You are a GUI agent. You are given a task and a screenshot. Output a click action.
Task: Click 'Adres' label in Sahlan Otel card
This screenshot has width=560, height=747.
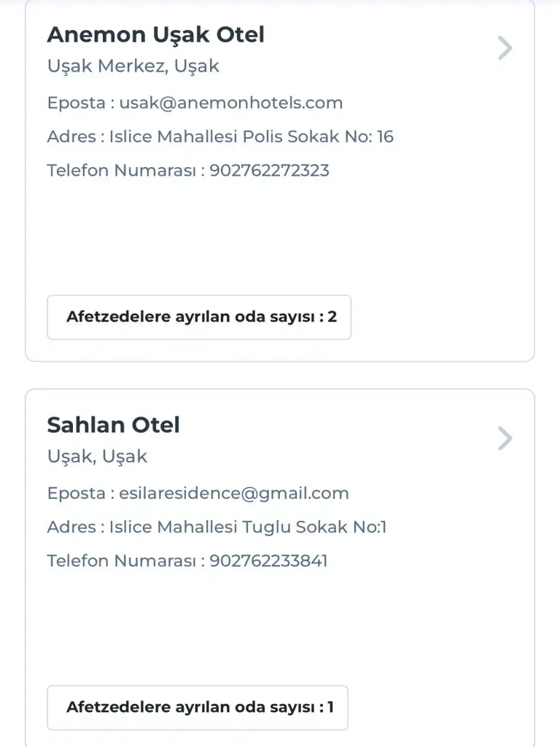[71, 527]
